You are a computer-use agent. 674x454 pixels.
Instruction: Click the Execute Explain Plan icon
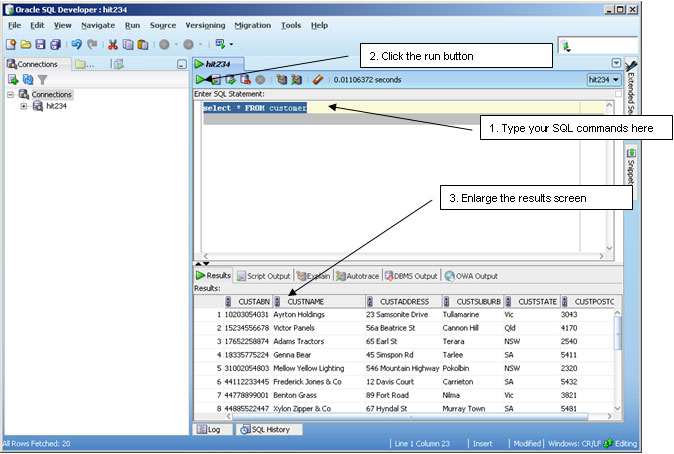tap(282, 79)
